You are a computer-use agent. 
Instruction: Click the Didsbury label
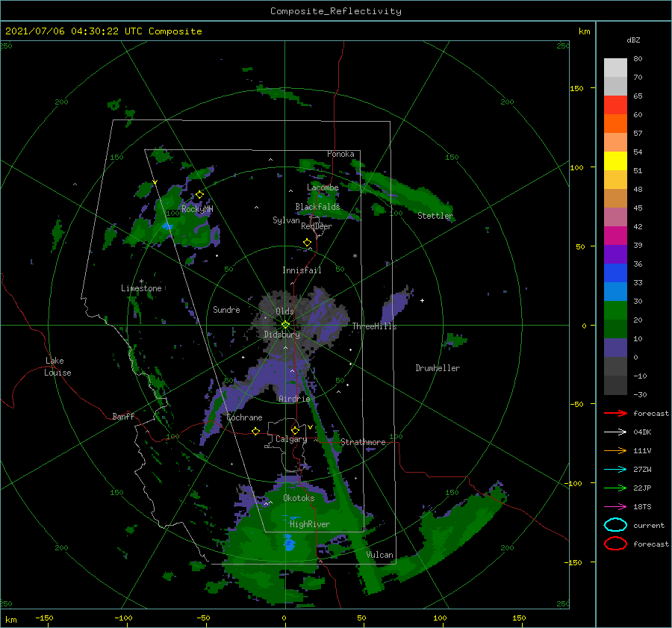tap(281, 335)
